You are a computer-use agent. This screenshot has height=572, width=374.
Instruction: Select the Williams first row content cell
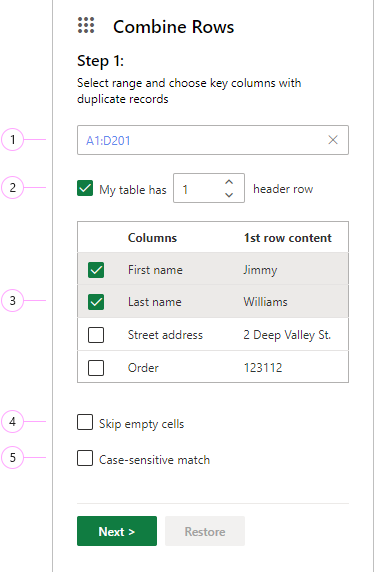265,302
